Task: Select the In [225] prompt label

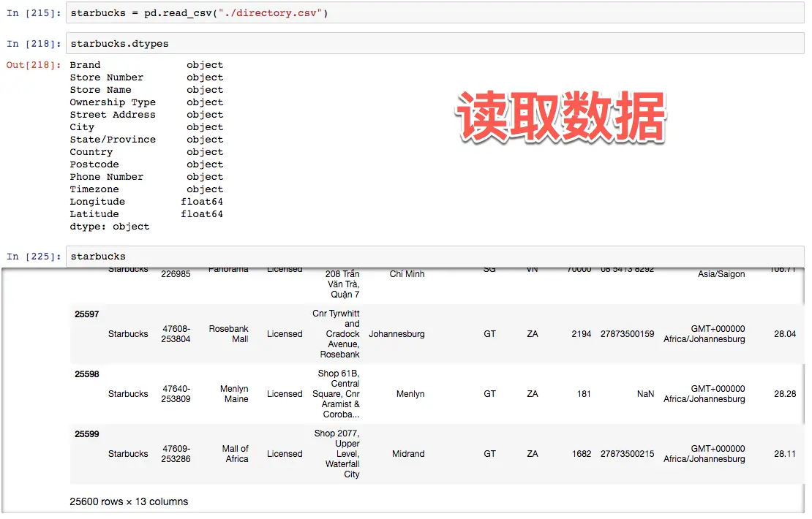Action: [x=34, y=257]
